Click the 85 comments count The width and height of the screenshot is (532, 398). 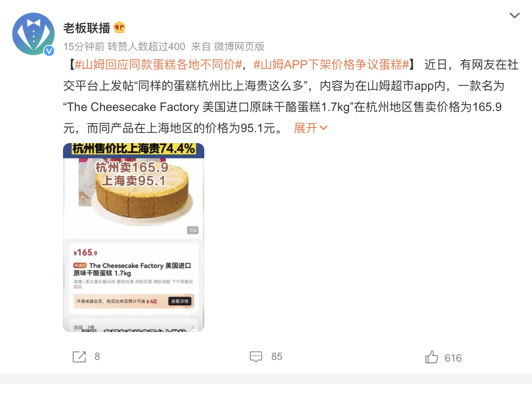(277, 357)
